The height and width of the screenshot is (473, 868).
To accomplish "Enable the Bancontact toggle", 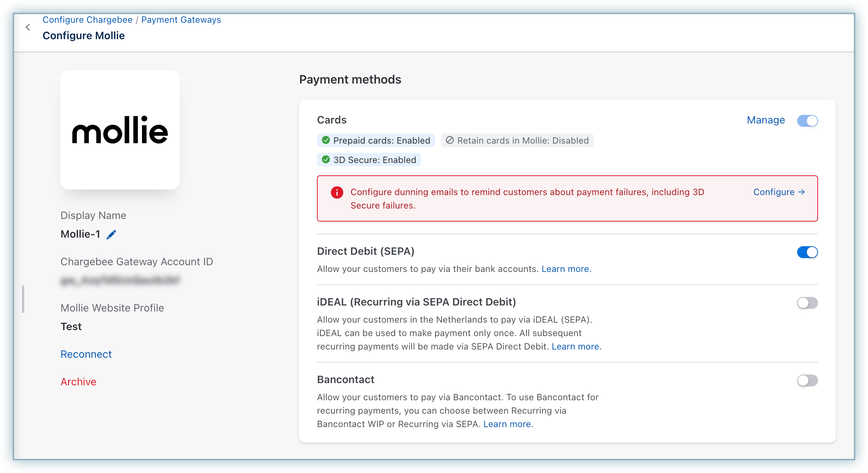I will point(807,380).
